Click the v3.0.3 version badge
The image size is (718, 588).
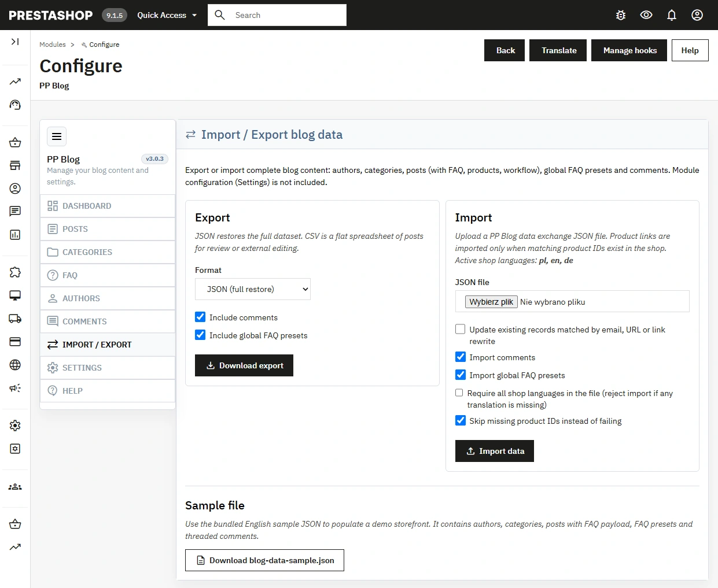pyautogui.click(x=154, y=159)
